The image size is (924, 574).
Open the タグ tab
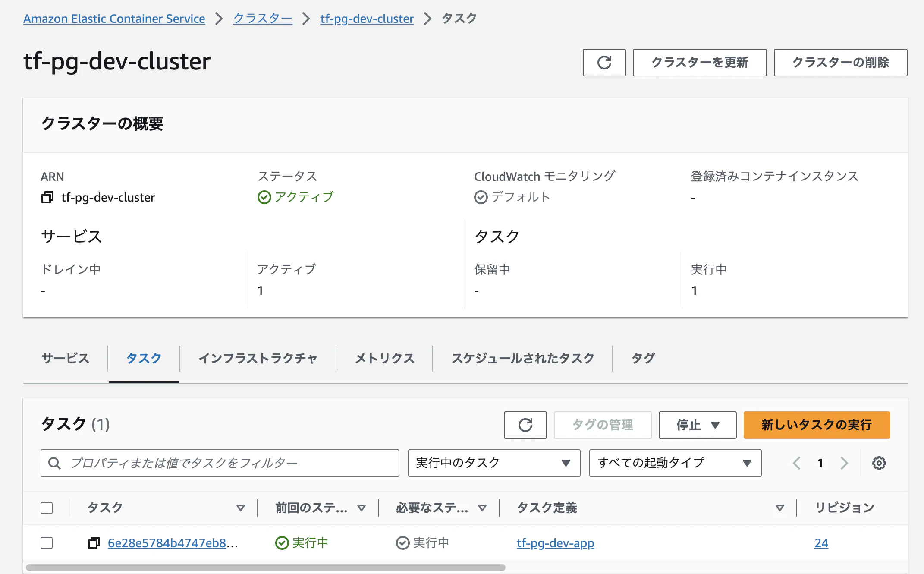pyautogui.click(x=643, y=358)
